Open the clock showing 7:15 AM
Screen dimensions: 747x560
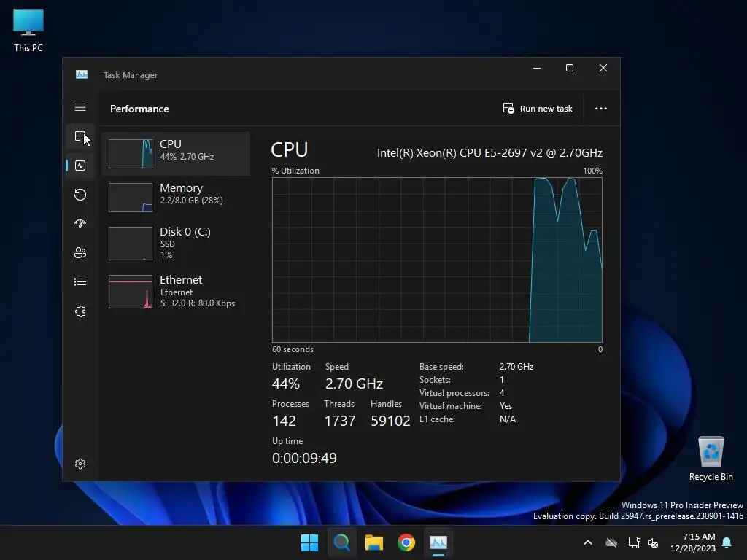(x=693, y=542)
